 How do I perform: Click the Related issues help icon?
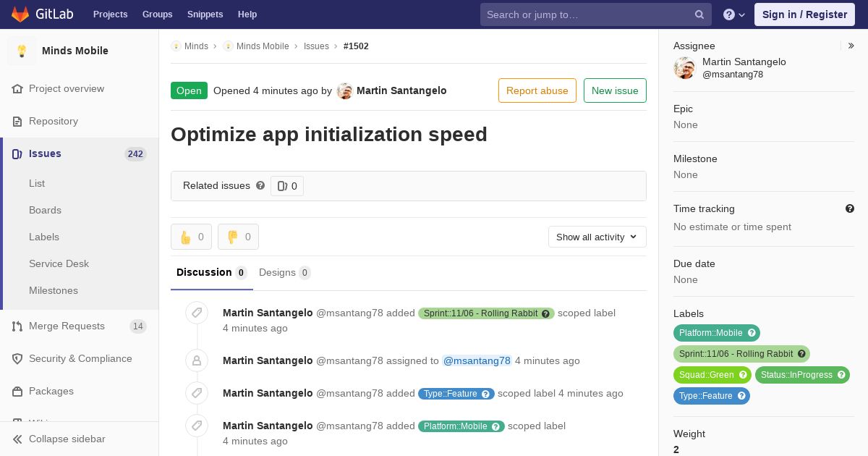[x=260, y=185]
